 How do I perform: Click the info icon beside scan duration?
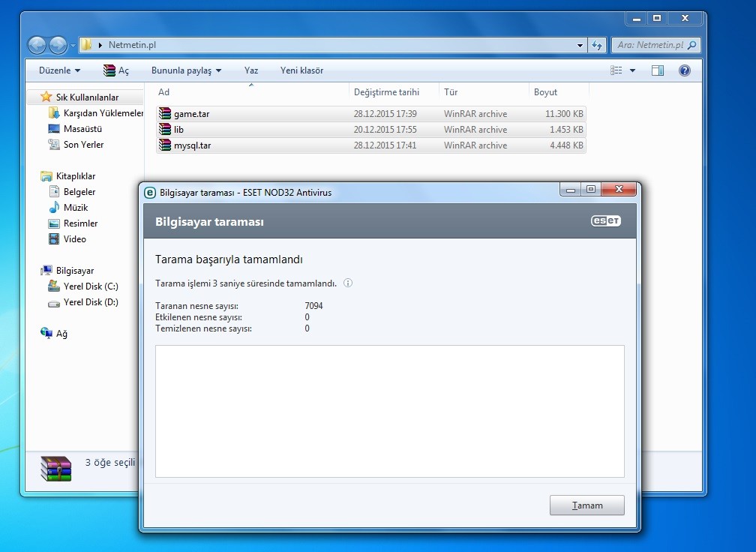click(348, 283)
